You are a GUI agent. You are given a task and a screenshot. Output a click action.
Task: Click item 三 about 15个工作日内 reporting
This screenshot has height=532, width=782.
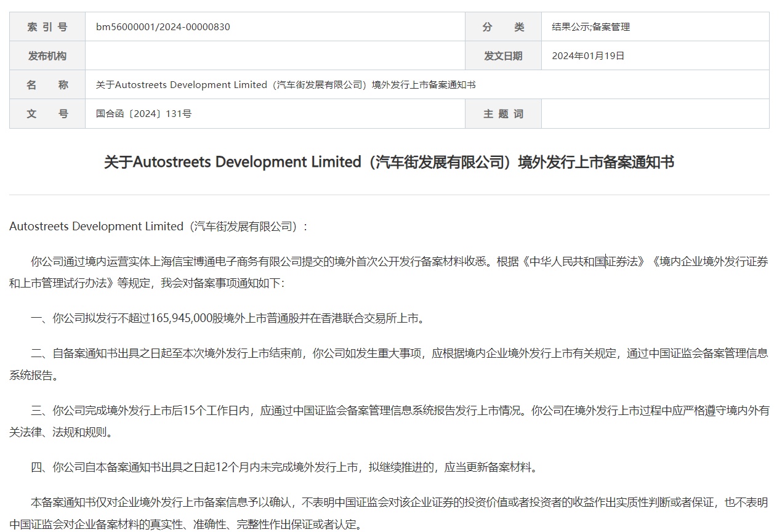(389, 421)
